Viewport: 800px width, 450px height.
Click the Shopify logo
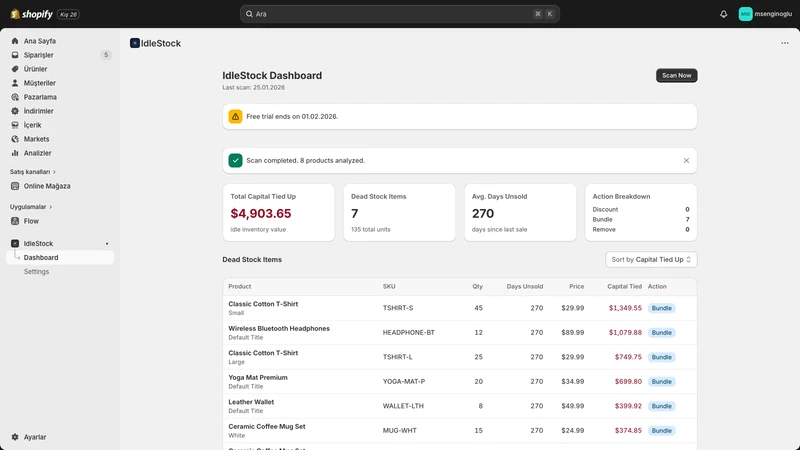click(31, 14)
